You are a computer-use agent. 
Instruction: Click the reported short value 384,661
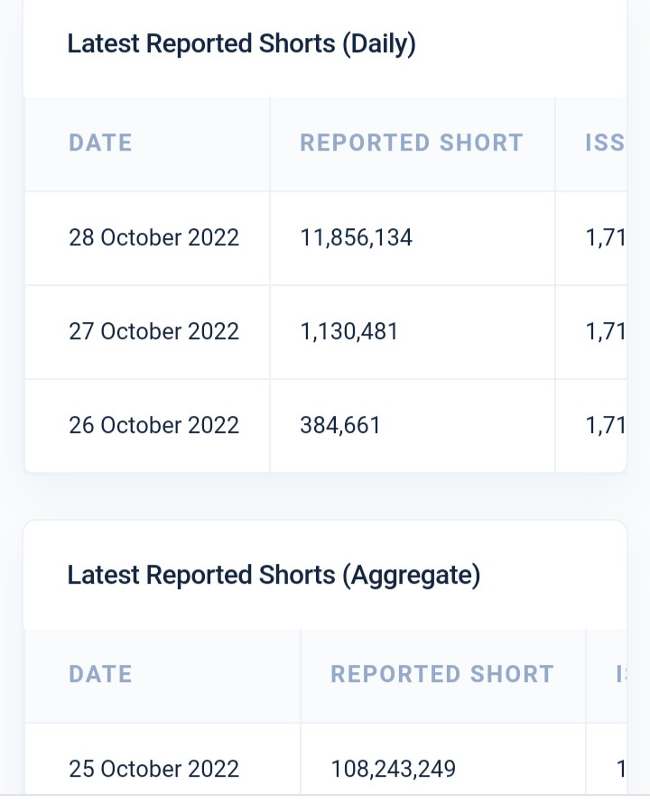(339, 426)
